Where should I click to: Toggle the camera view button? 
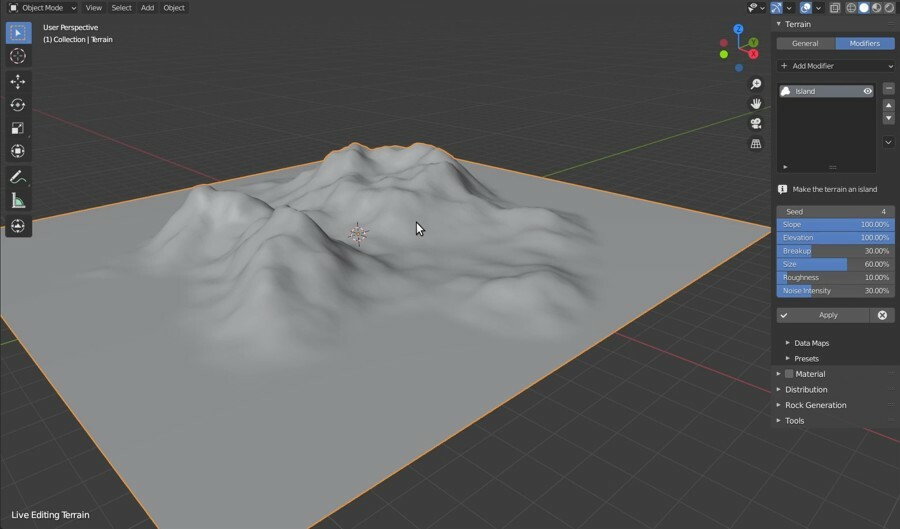[x=756, y=123]
